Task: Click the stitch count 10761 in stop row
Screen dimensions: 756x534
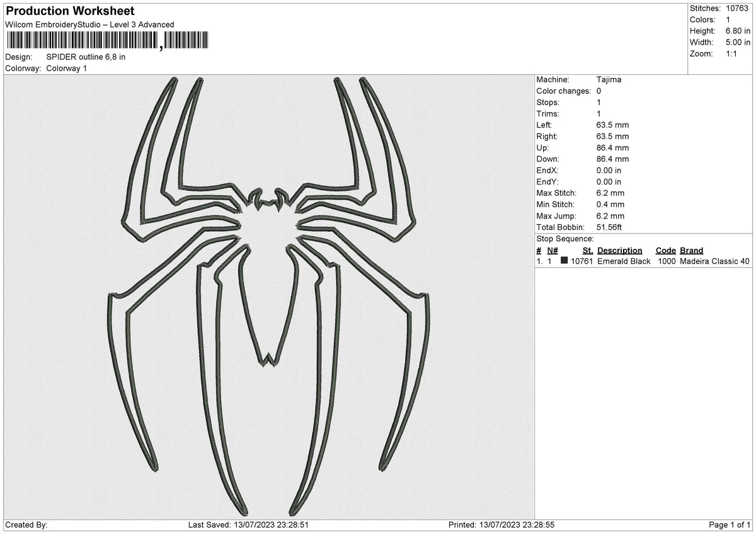Action: pyautogui.click(x=582, y=261)
